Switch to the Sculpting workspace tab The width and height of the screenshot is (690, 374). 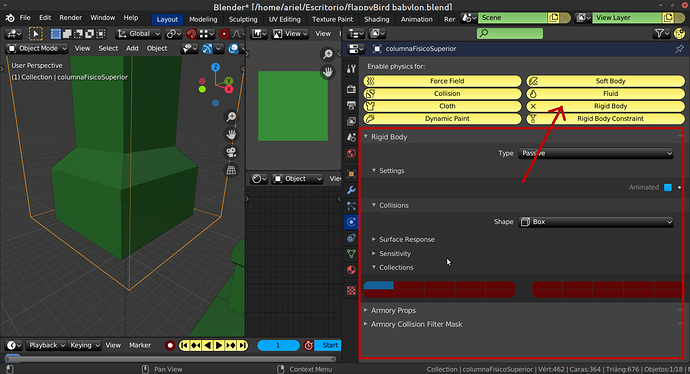(243, 19)
